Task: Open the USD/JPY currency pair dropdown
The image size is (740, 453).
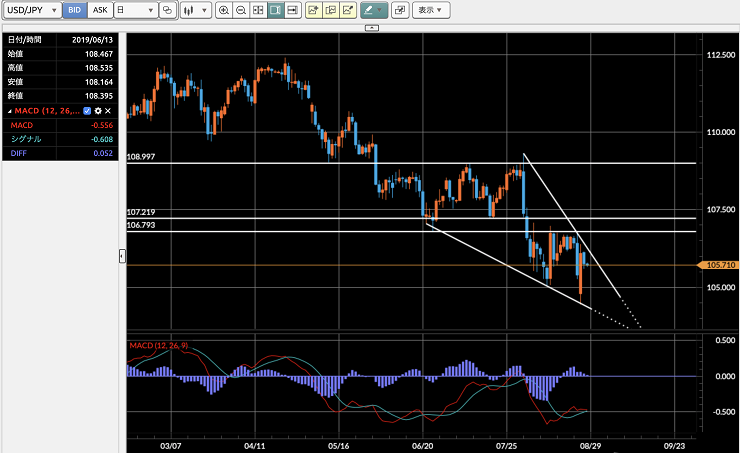Action: (x=32, y=10)
